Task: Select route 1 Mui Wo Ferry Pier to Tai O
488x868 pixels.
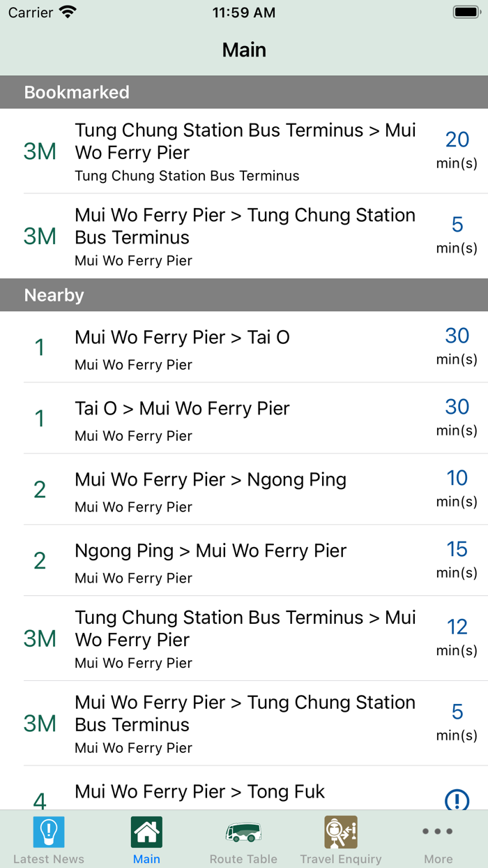Action: pos(244,347)
